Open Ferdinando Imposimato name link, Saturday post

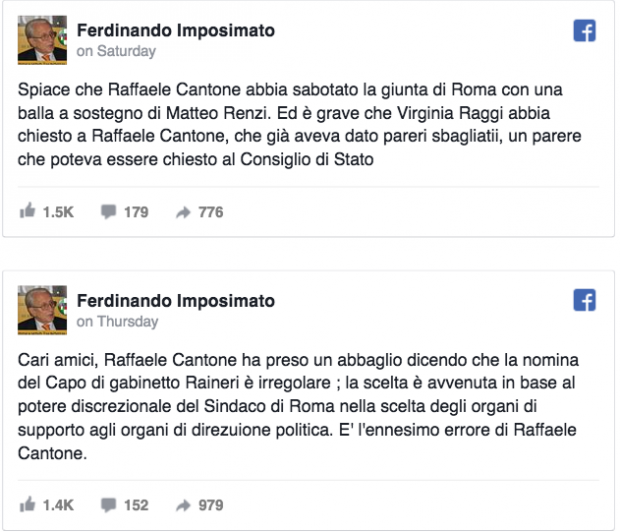click(175, 31)
